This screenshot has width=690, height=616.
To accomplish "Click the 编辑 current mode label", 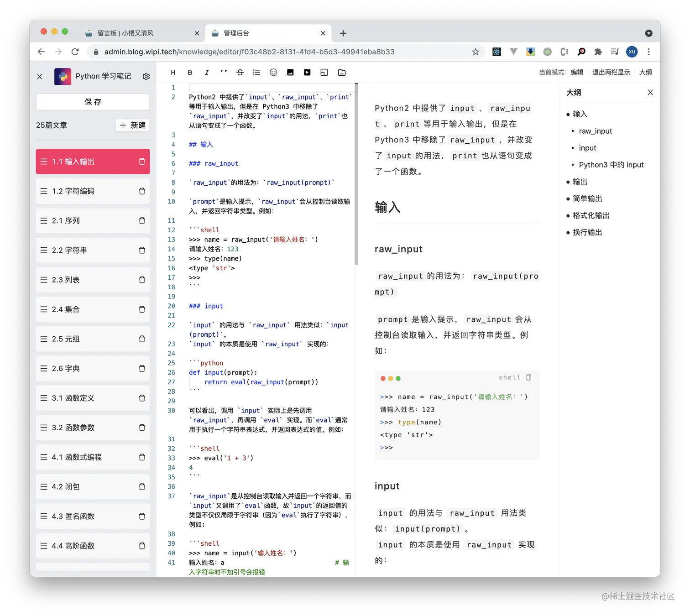I will pos(577,72).
